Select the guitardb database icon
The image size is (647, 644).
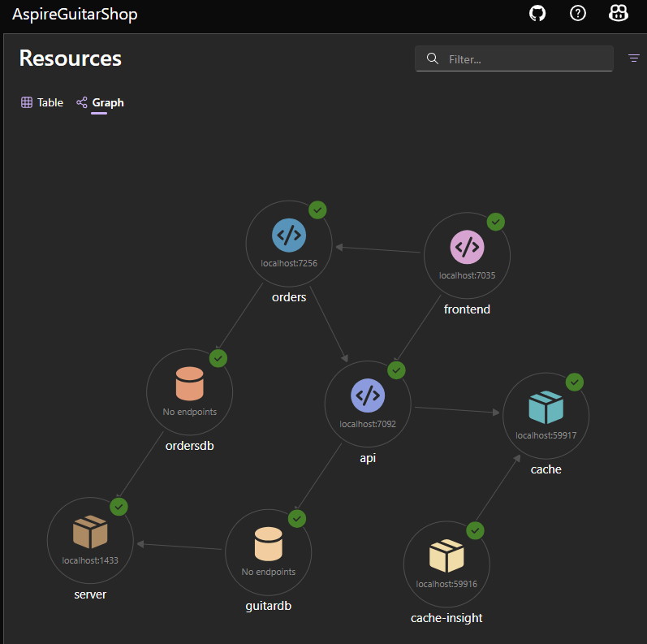(x=269, y=543)
